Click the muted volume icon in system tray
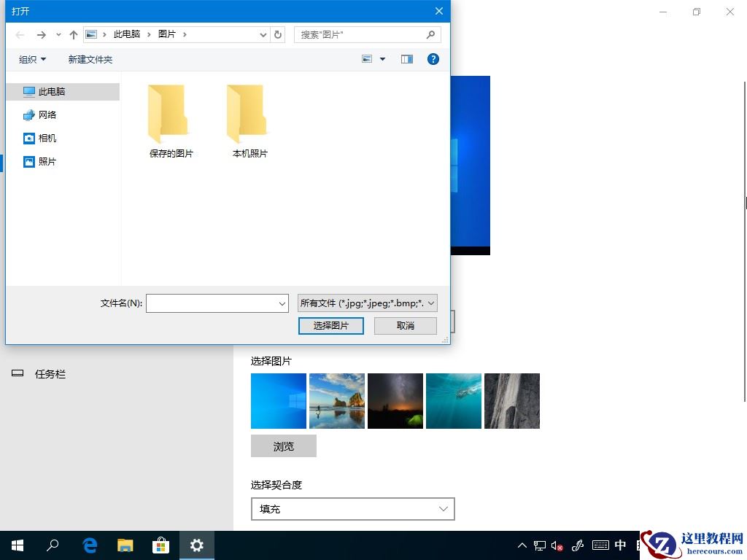 click(557, 545)
